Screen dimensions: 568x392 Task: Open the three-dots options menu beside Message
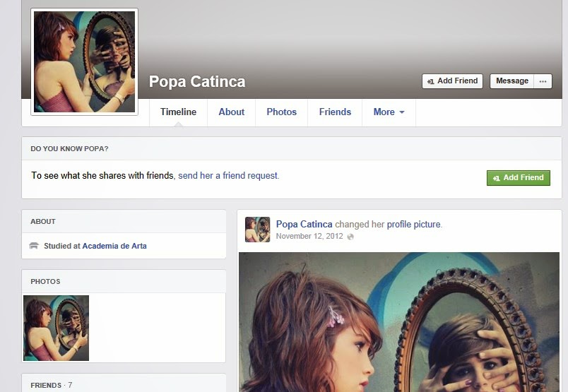click(543, 81)
